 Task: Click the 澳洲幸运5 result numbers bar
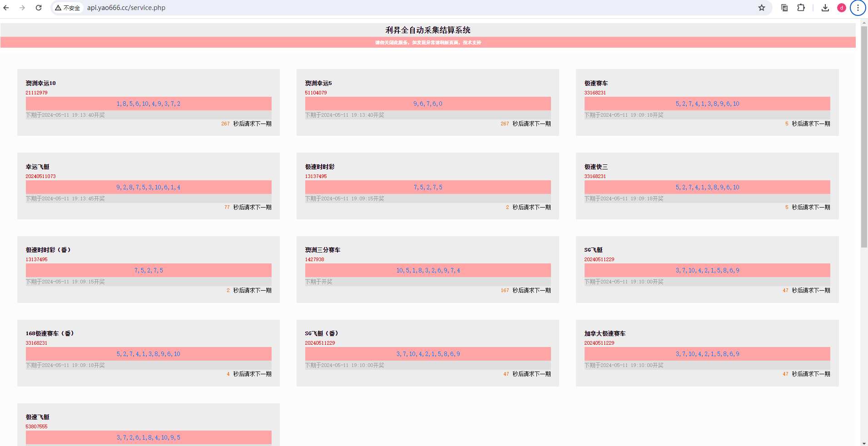click(x=428, y=104)
